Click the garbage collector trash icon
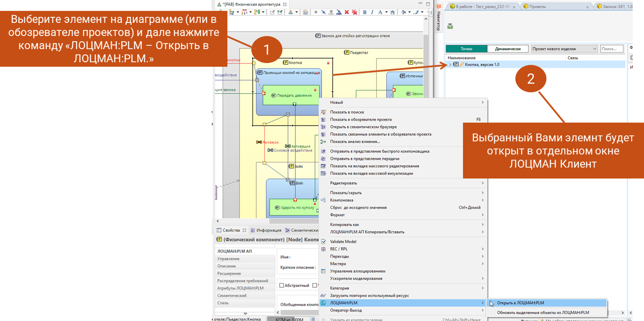 (313, 319)
